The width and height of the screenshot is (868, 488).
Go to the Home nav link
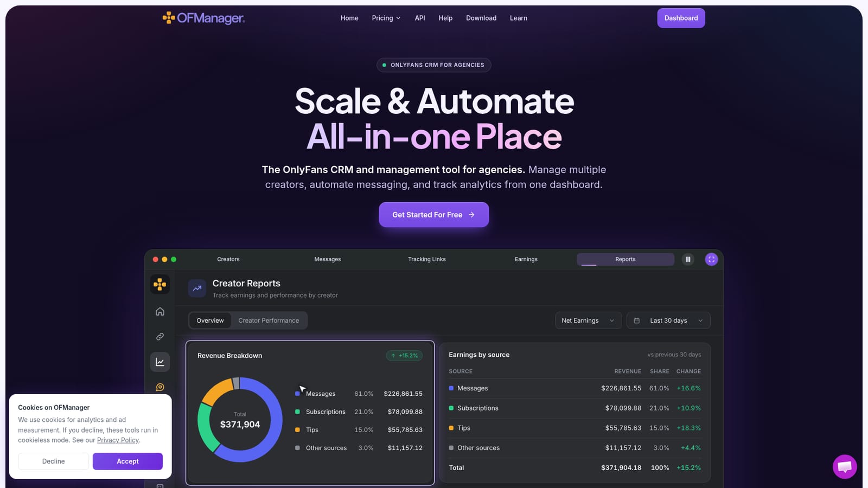(x=349, y=18)
